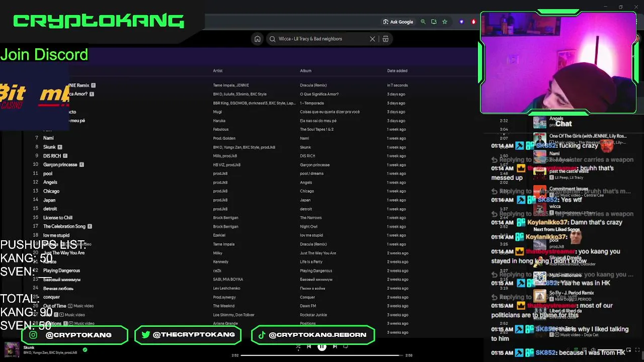Toggle repeat in the player bar

tap(346, 346)
